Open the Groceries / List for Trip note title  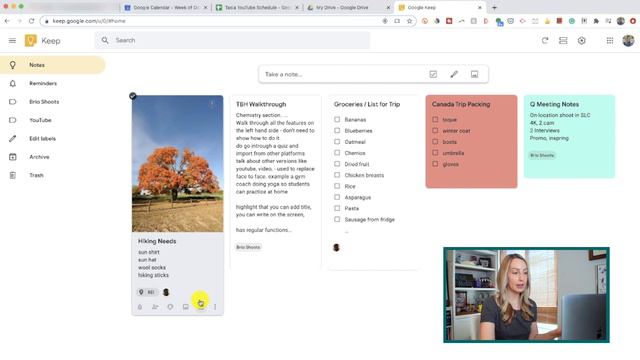367,104
